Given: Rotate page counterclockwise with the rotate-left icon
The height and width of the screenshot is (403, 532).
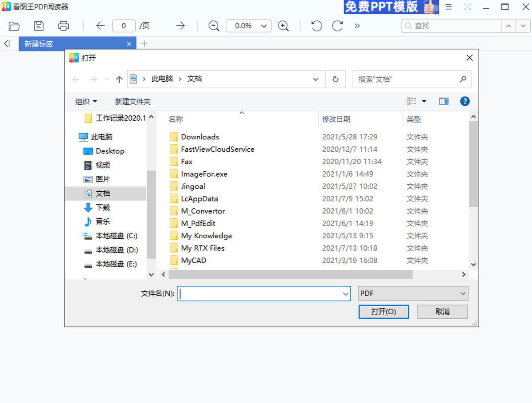Looking at the screenshot, I should tap(317, 26).
